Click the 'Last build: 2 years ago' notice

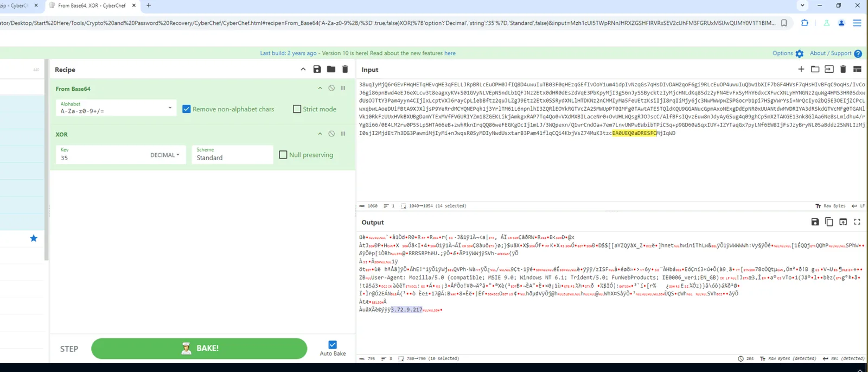click(288, 53)
